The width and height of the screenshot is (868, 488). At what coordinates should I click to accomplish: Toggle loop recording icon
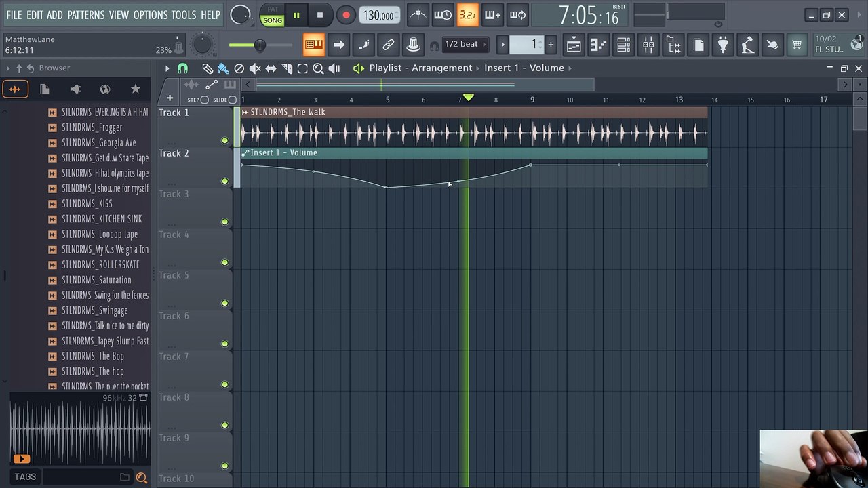[518, 14]
